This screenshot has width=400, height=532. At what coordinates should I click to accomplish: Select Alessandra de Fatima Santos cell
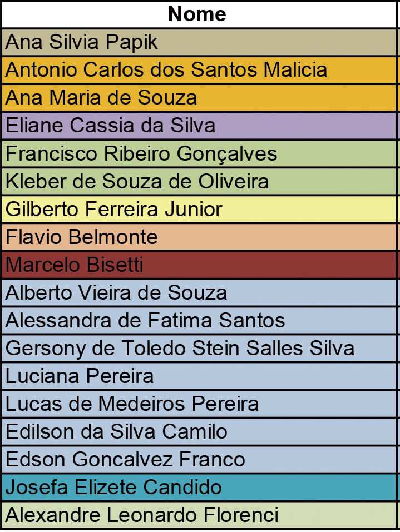pos(145,321)
